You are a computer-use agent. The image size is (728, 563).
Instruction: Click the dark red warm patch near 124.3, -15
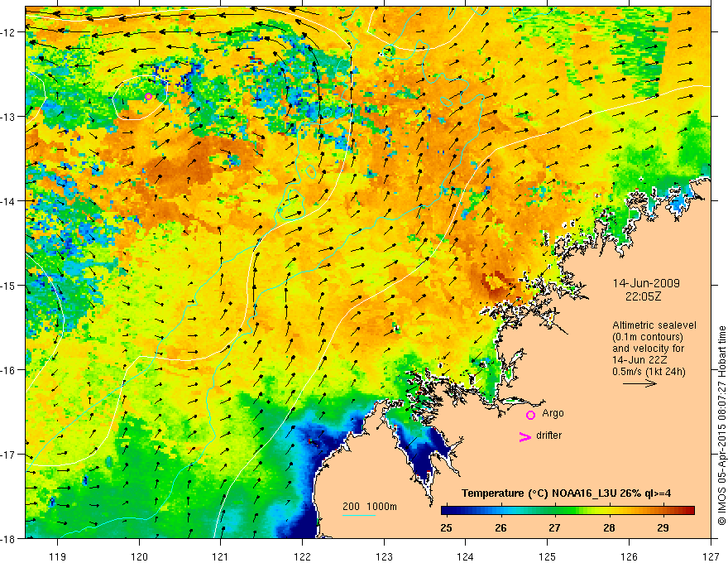(x=495, y=284)
